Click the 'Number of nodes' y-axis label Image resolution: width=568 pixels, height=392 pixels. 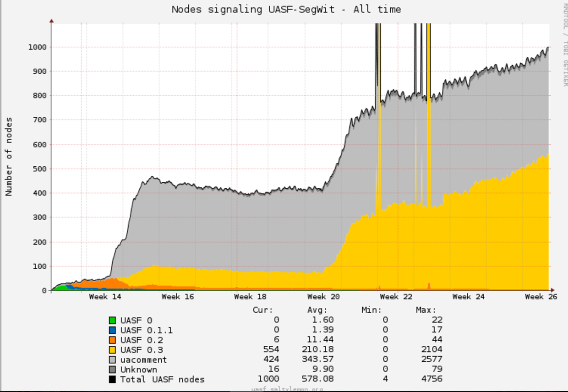point(9,157)
